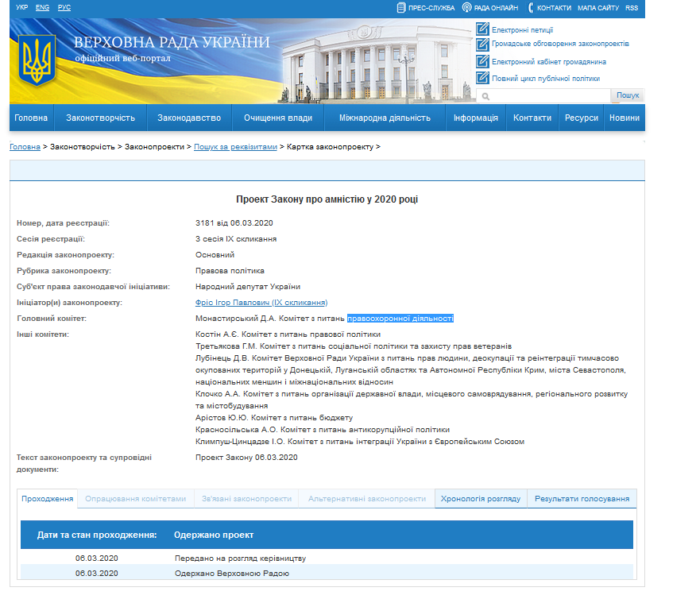Click the Електронні петиції icon
Image resolution: width=700 pixels, height=603 pixels.
481,29
